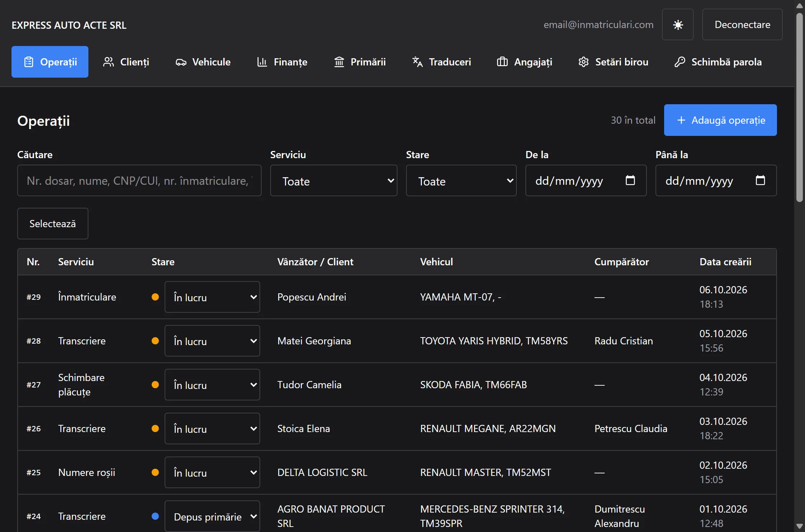Click the car icon beside Vehicule
The height and width of the screenshot is (532, 805).
point(181,62)
